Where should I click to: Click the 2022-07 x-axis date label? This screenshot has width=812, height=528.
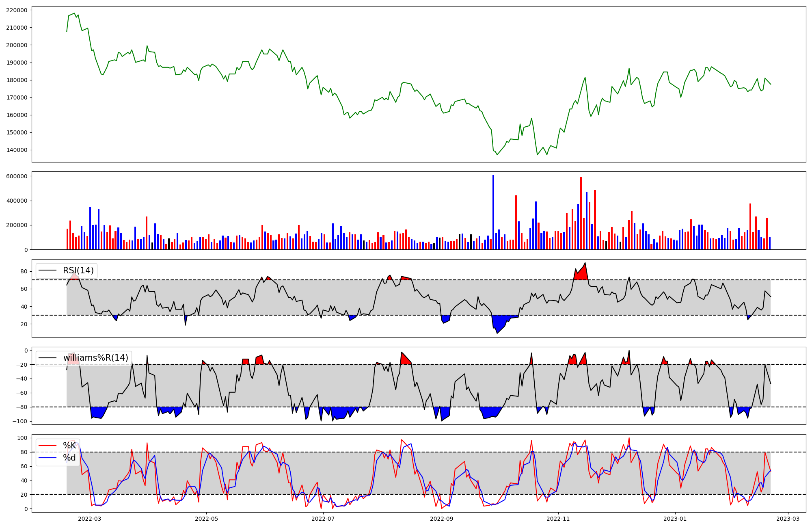click(x=323, y=518)
